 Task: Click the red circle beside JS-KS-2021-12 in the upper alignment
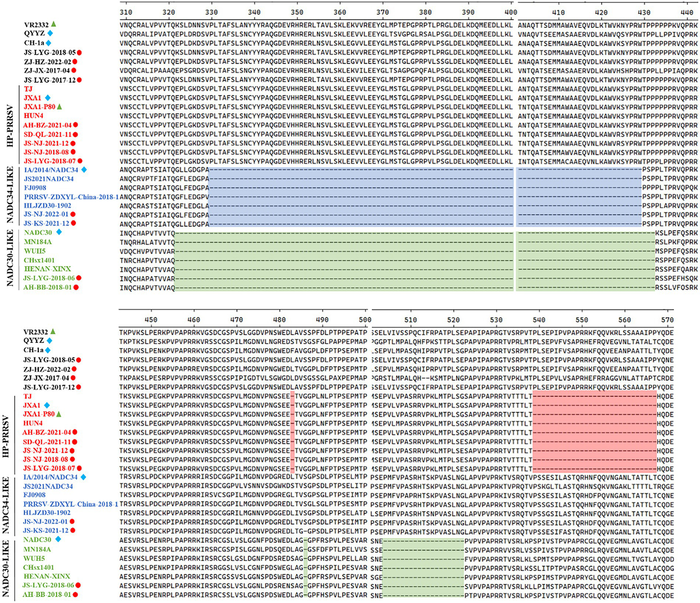(x=73, y=223)
